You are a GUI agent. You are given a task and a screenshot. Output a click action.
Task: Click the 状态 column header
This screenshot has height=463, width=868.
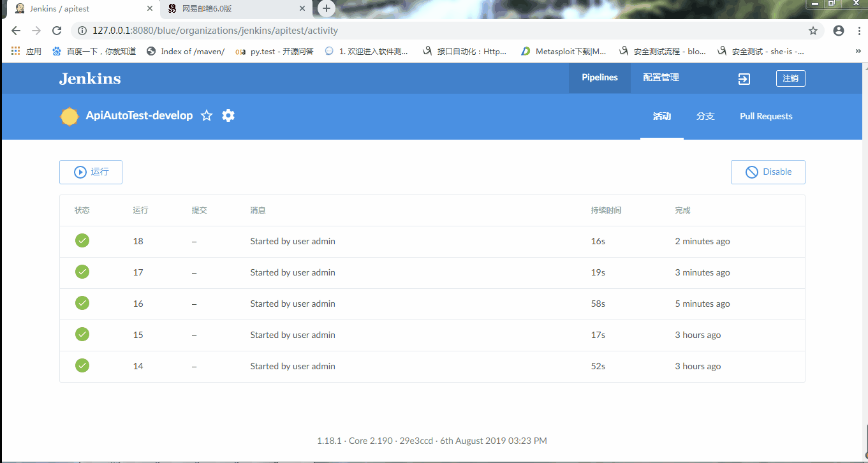pyautogui.click(x=82, y=210)
